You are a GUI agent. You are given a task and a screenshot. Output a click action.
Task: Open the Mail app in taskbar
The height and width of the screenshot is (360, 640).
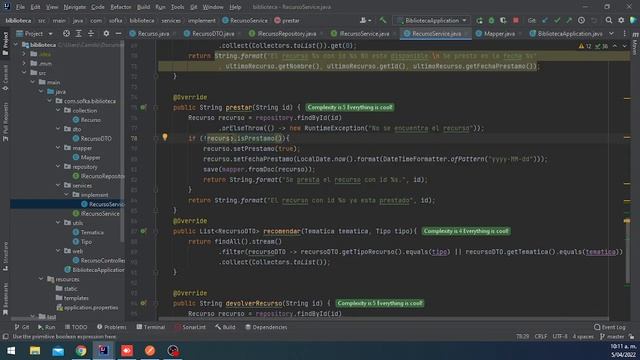pos(58,351)
